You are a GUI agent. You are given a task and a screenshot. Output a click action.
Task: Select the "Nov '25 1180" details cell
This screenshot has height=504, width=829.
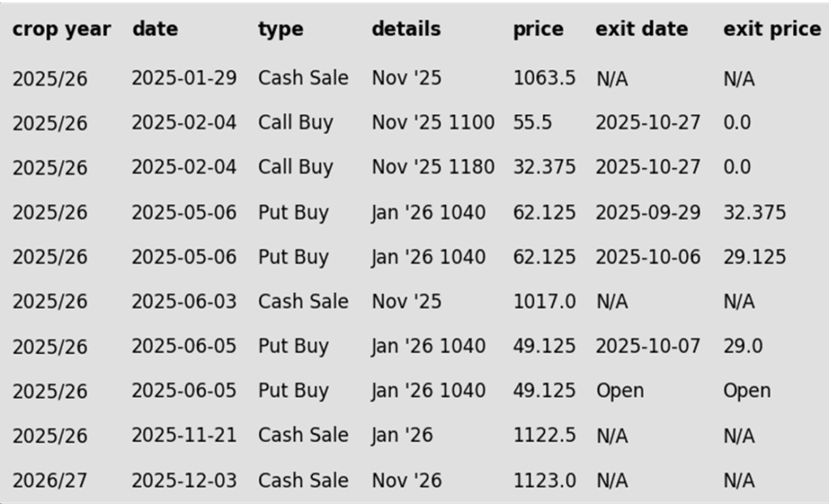pyautogui.click(x=433, y=167)
